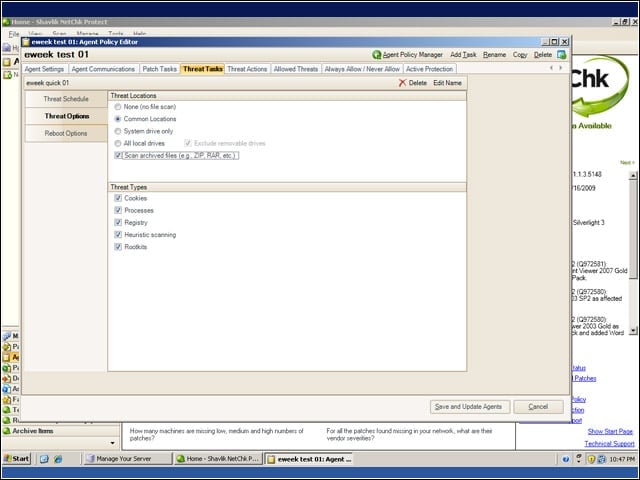Click the blue sidebar icon below the D item
Image resolution: width=640 pixels, height=480 pixels.
[7, 389]
